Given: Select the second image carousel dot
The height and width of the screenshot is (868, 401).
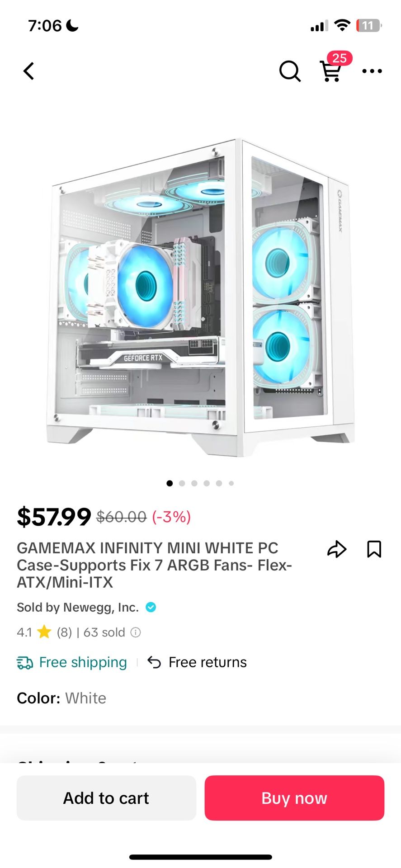Looking at the screenshot, I should point(182,483).
